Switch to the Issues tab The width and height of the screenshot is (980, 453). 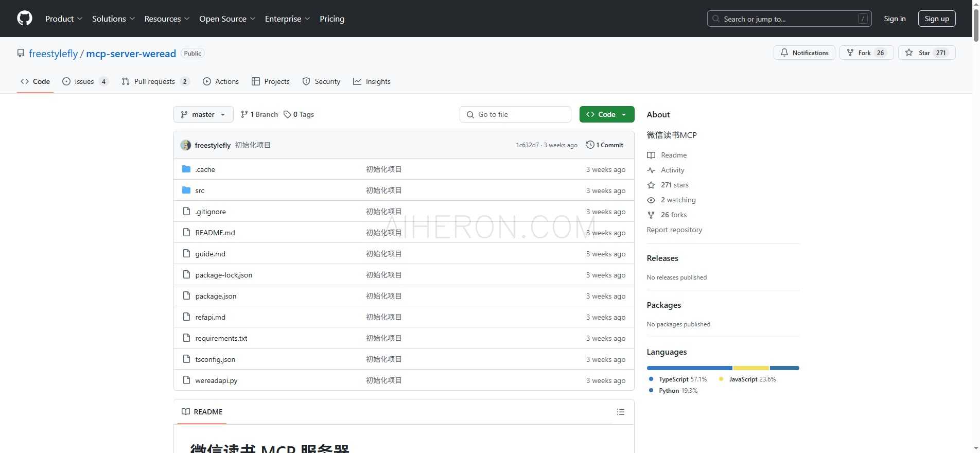click(x=85, y=81)
